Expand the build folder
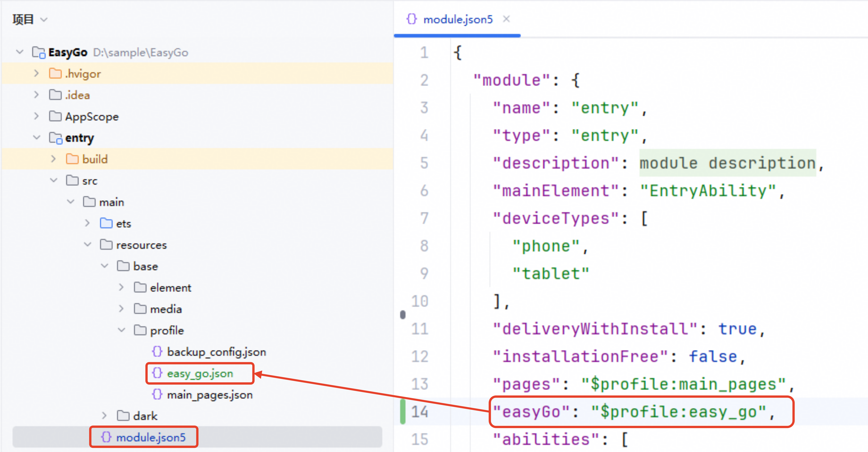 [54, 159]
